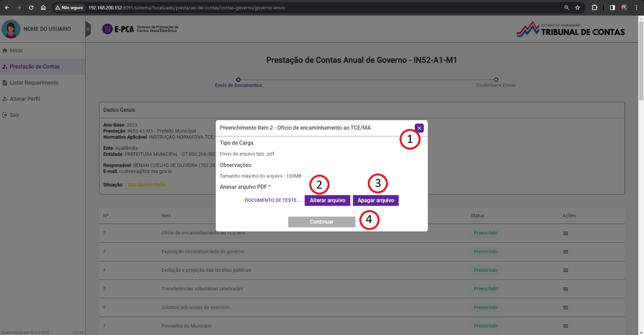
Task: Click Preenchido status in row 3
Action: [486, 251]
